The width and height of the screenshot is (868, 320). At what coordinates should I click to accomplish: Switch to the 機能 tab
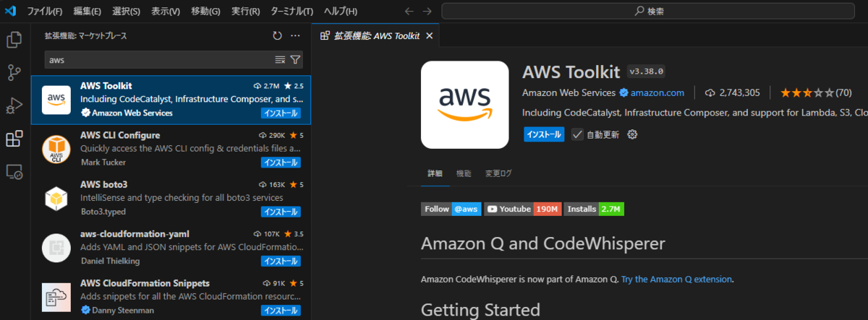[x=464, y=173]
